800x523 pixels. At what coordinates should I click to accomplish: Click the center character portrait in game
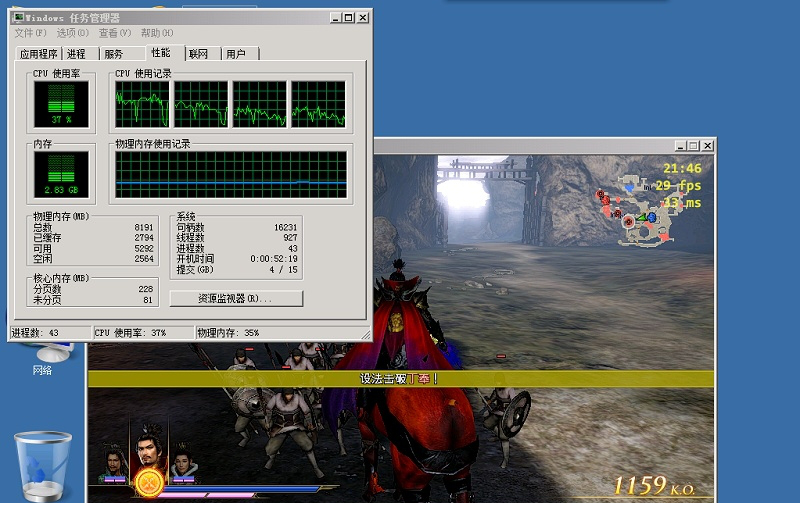click(x=149, y=445)
